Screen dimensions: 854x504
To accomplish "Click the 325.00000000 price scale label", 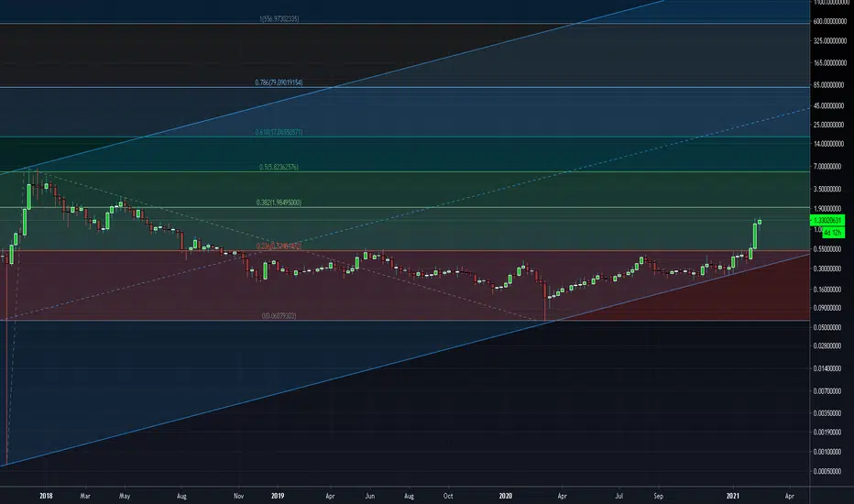I will tap(828, 41).
